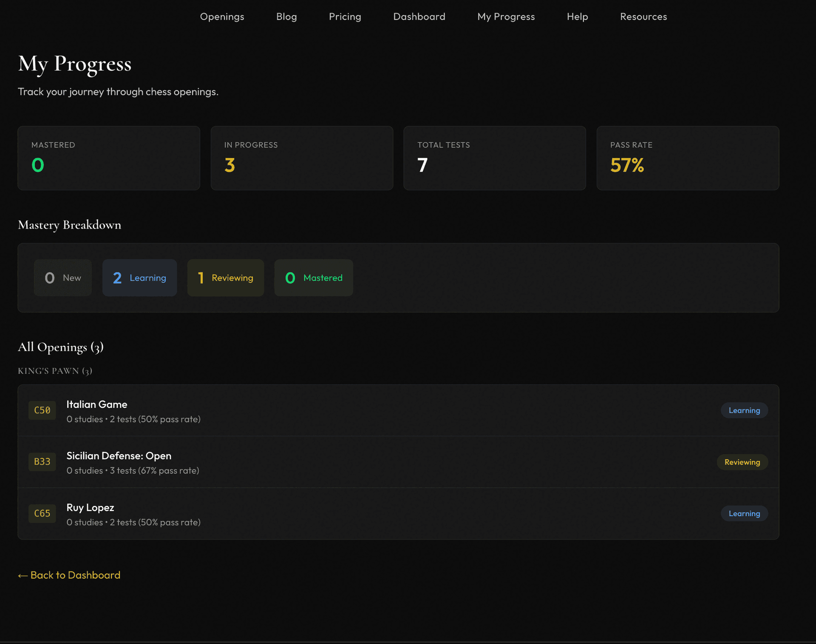Screen dimensions: 816x644
Task: Click the Mastered pill in Mastery Breakdown
Action: click(x=313, y=278)
